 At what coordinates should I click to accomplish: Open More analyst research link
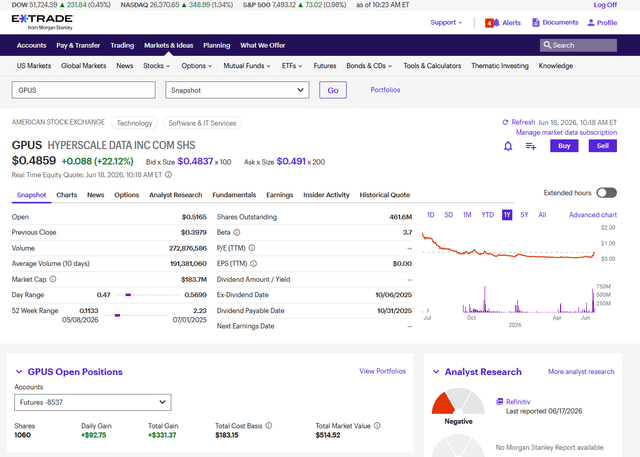click(x=581, y=372)
